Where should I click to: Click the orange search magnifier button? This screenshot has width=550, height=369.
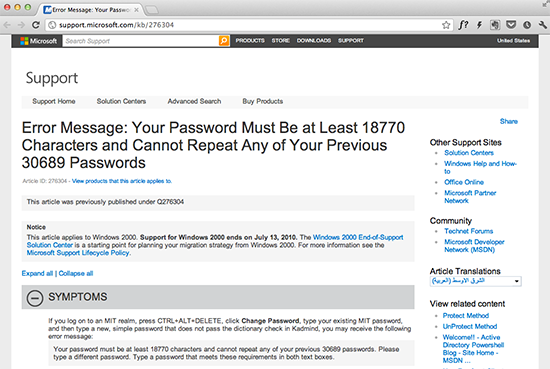[224, 41]
